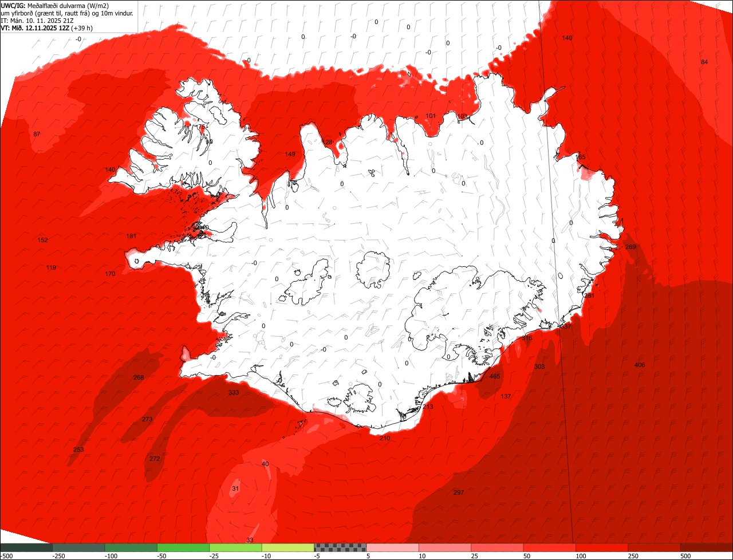733x560 pixels.
Task: Pick the pale pink swatch between 5 and 10
Action: [x=392, y=547]
